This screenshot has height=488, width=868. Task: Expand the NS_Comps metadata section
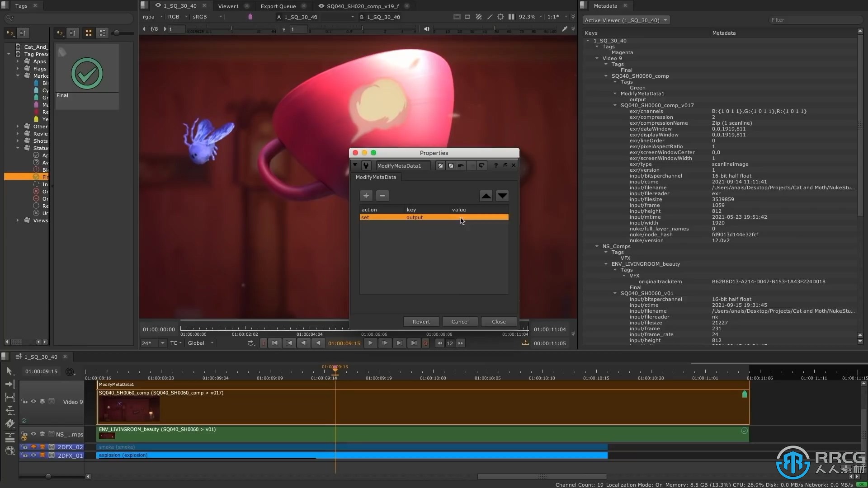tap(597, 246)
